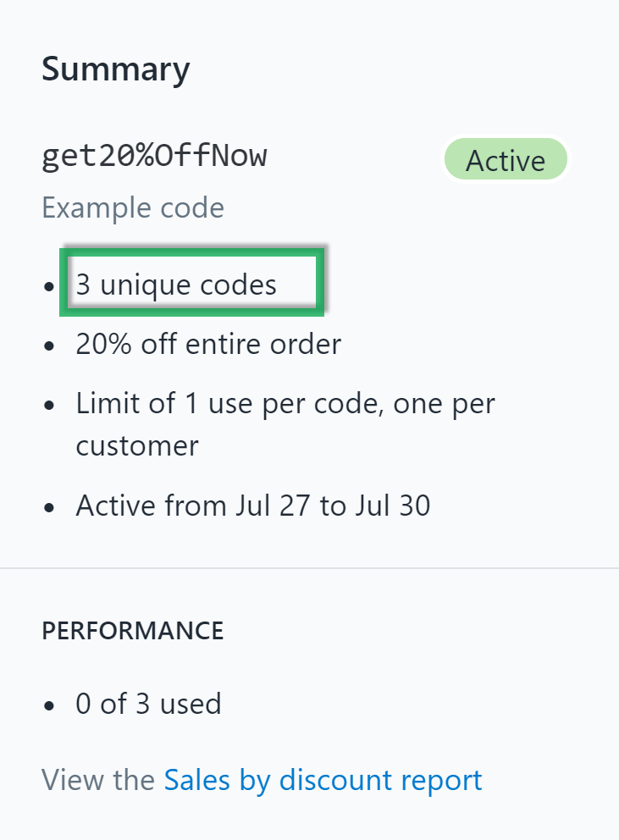Click the bullet point beside unique codes
The width and height of the screenshot is (619, 840).
pyautogui.click(x=48, y=288)
